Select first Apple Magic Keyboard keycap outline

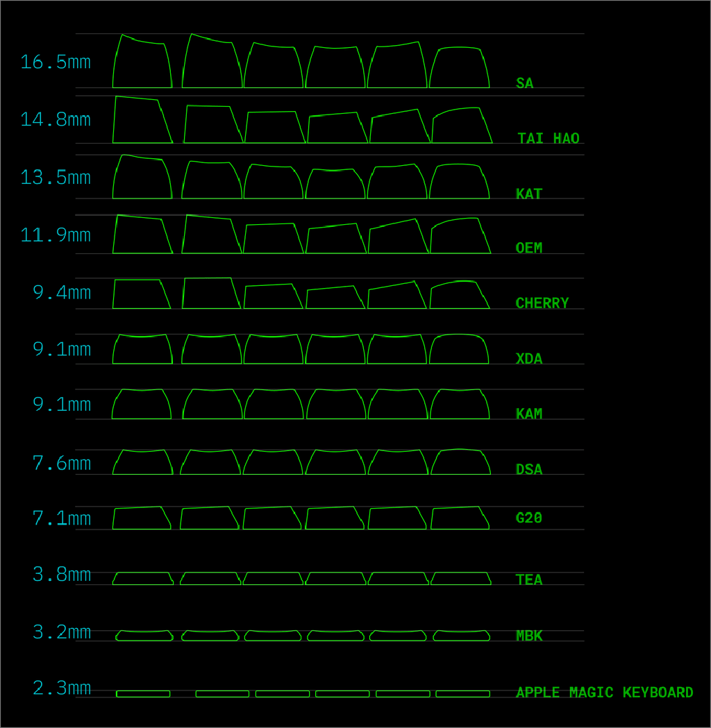143,693
